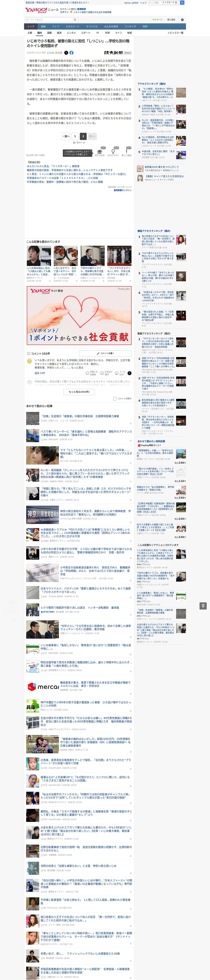Click the Yahoo! JAPAN News logo
This screenshot has height=980, width=210.
click(x=42, y=10)
